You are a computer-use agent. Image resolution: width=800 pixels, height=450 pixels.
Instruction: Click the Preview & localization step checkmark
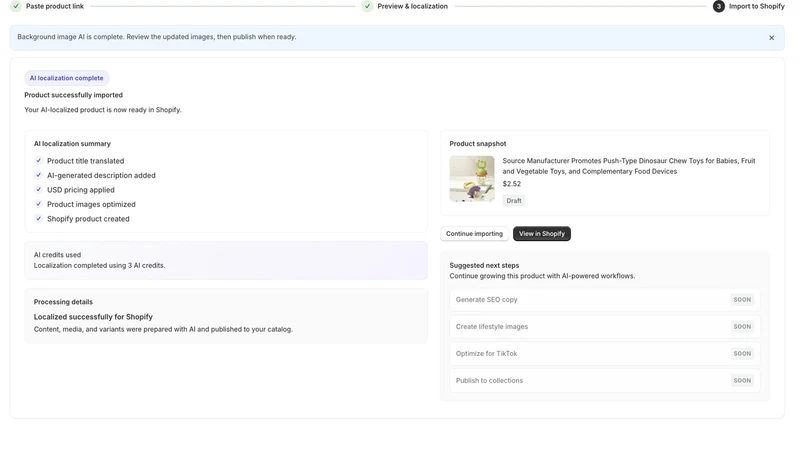pyautogui.click(x=367, y=6)
